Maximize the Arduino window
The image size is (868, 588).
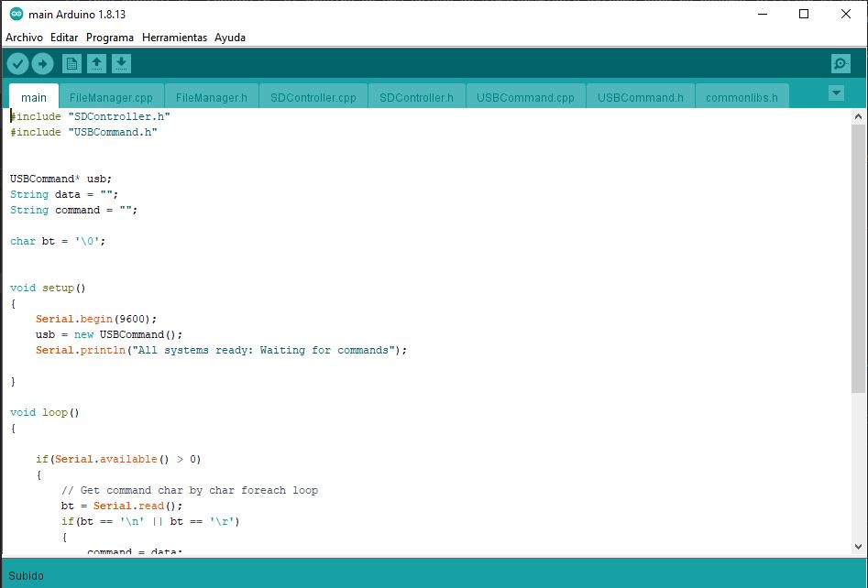pyautogui.click(x=804, y=15)
